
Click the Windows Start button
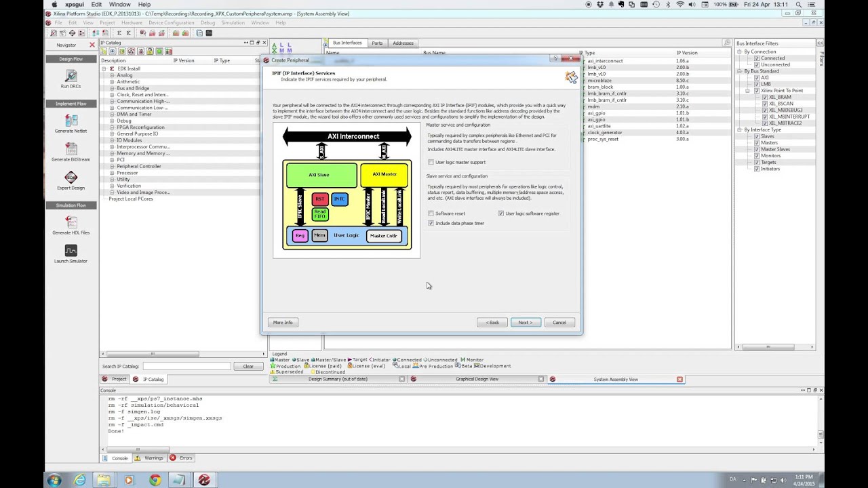[54, 480]
